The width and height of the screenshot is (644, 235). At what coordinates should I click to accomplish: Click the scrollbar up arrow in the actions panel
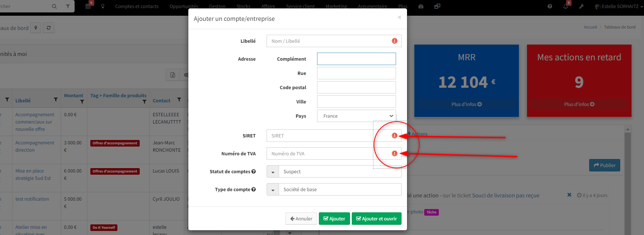coord(628,129)
